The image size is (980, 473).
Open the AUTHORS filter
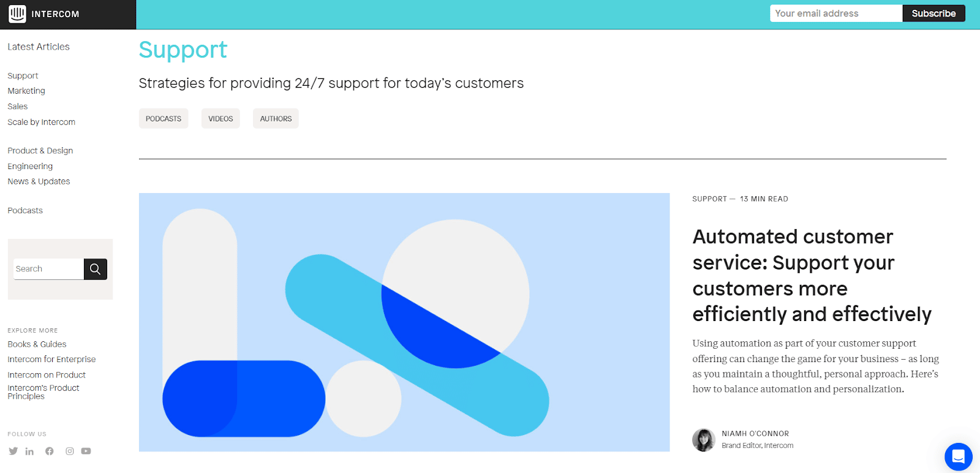click(275, 118)
